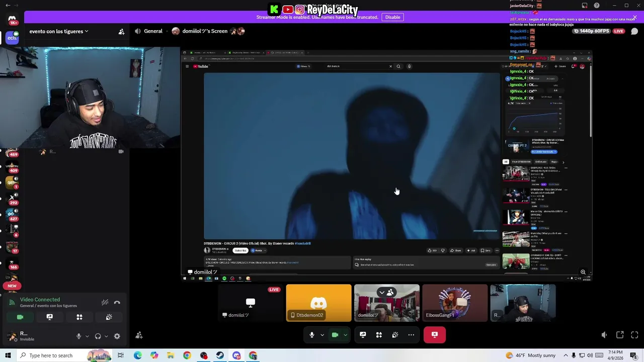Click the red disconnect call button
The image size is (644, 362).
(x=435, y=335)
